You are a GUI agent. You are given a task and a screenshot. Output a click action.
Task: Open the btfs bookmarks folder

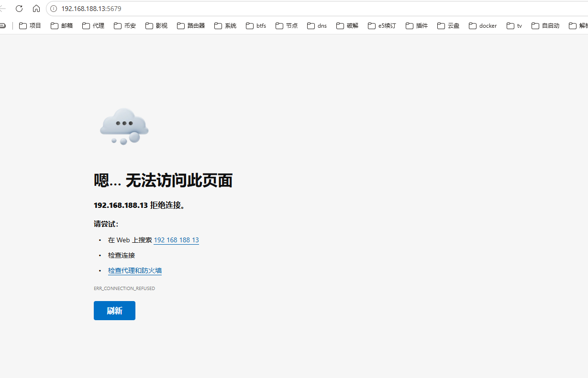pos(256,26)
